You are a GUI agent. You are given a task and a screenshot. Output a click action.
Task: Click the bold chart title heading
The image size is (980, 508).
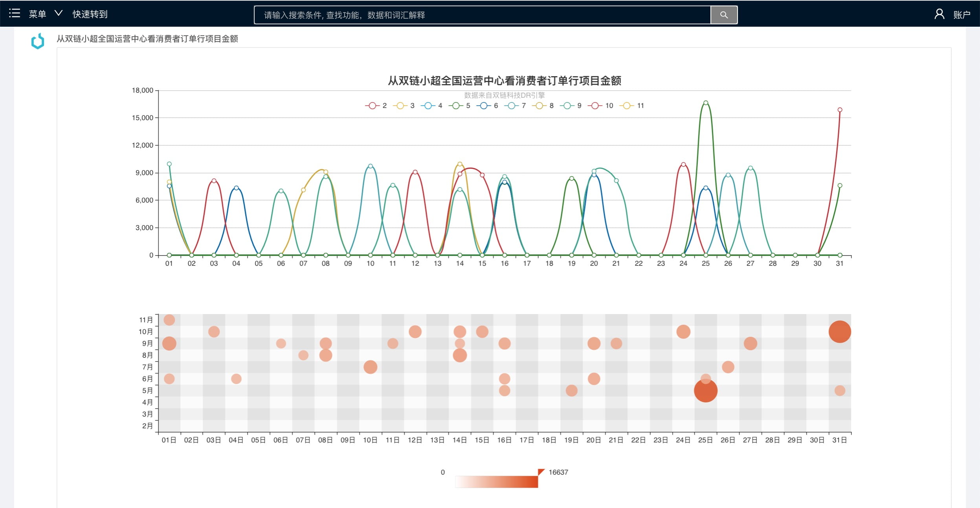click(x=504, y=81)
